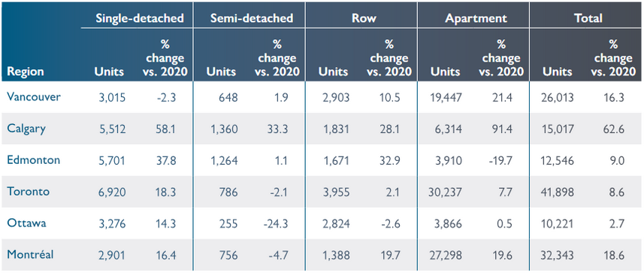Viewport: 644px width, 273px height.
Task: Click Ottawa semi-detached change -24.3
Action: coord(274,223)
